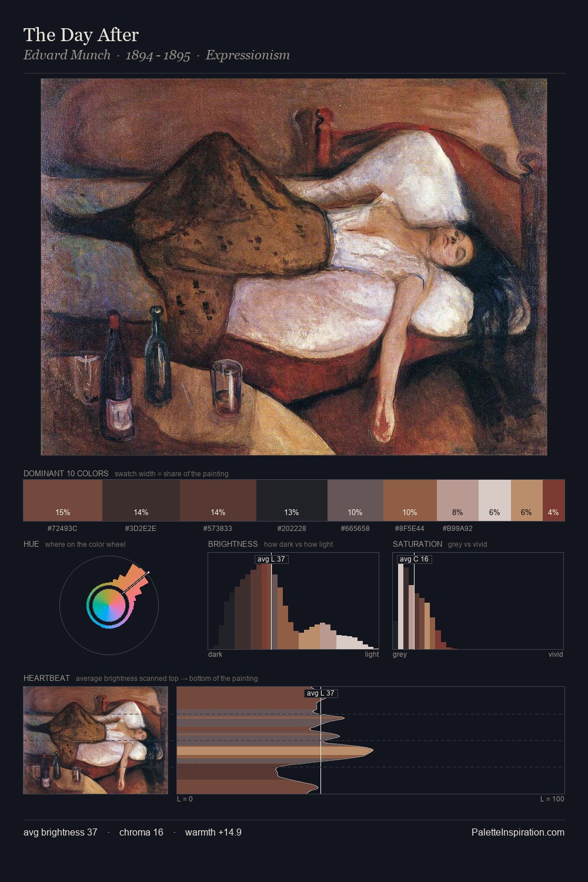Click the Heartbeat painting thumbnail
The height and width of the screenshot is (882, 588).
(x=96, y=740)
